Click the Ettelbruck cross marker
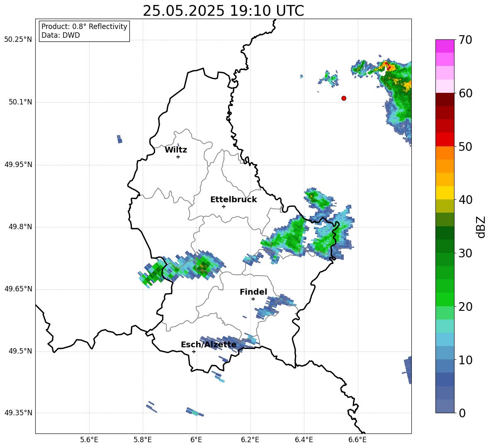 (224, 206)
